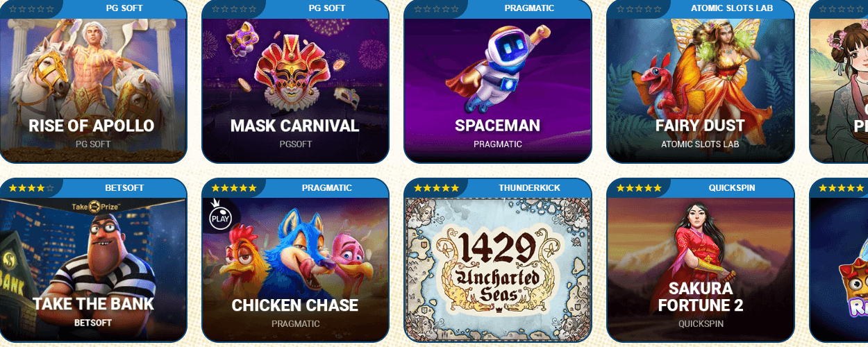Select the THUNDERKICK provider header label
Screen dimensions: 868x347
[529, 188]
